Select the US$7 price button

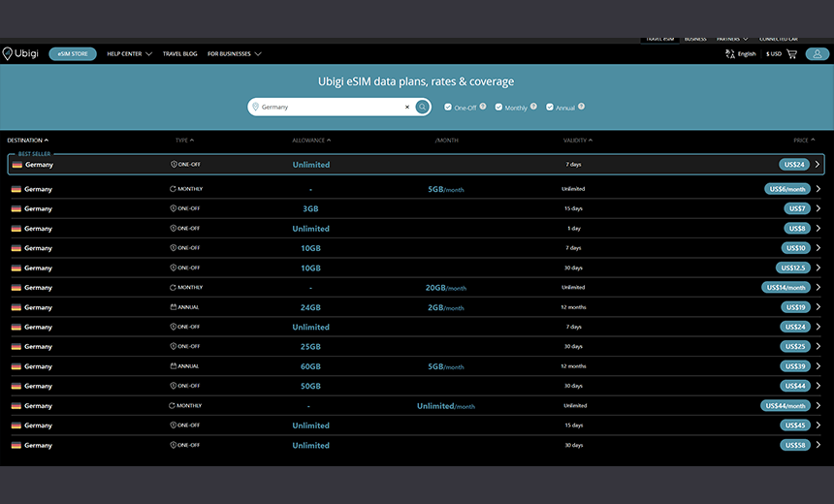tap(797, 208)
